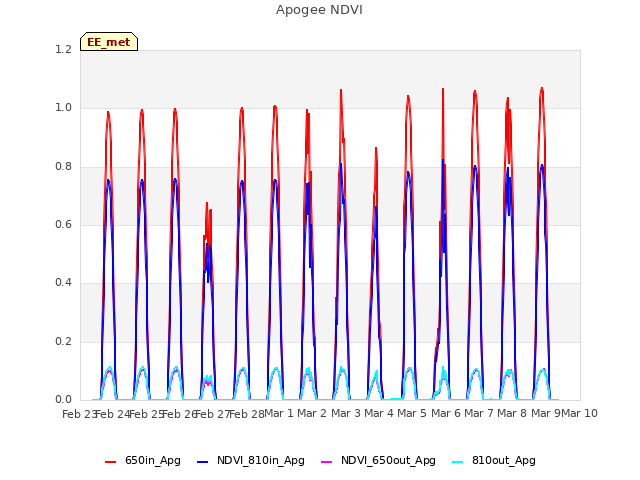
Task: Click the 0.8 y-axis label
Action: pyautogui.click(x=63, y=167)
